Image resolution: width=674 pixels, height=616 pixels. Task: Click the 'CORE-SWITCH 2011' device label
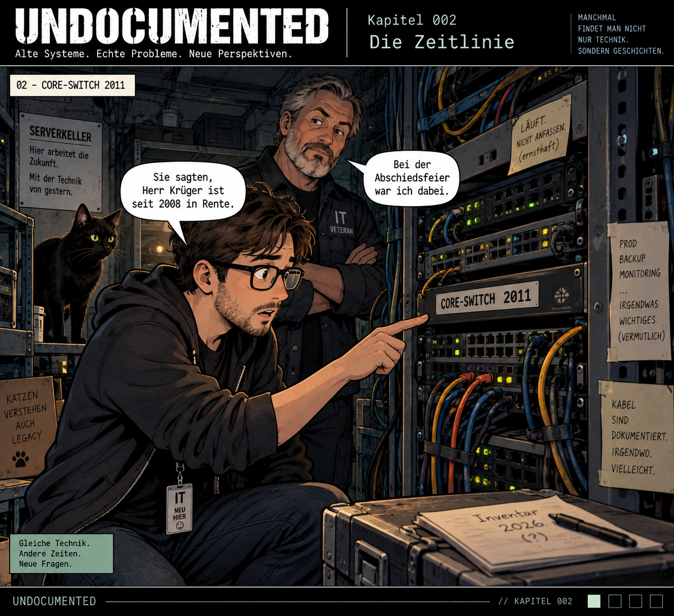click(486, 298)
